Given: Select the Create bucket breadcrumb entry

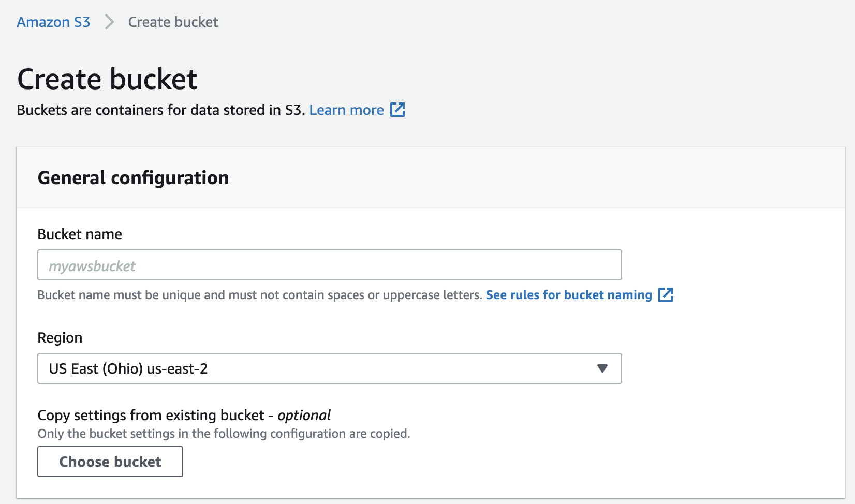Looking at the screenshot, I should 173,22.
